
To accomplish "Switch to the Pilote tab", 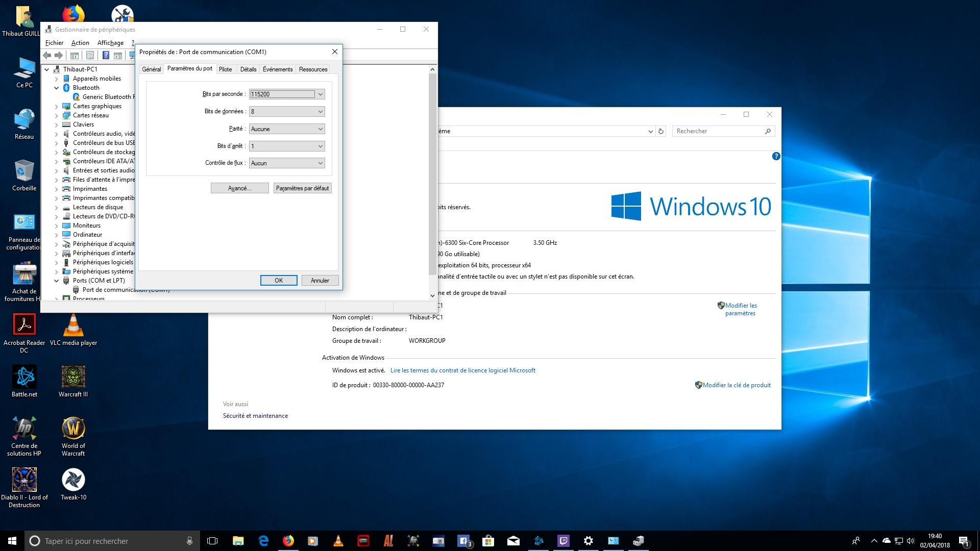I will (225, 69).
